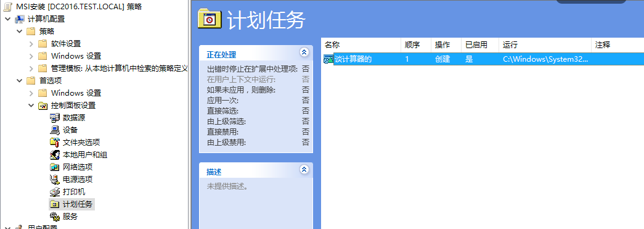Screen dimensions: 644x229
Task: Click 出错时停止在扩展中处理项 setting row
Action: (258, 69)
